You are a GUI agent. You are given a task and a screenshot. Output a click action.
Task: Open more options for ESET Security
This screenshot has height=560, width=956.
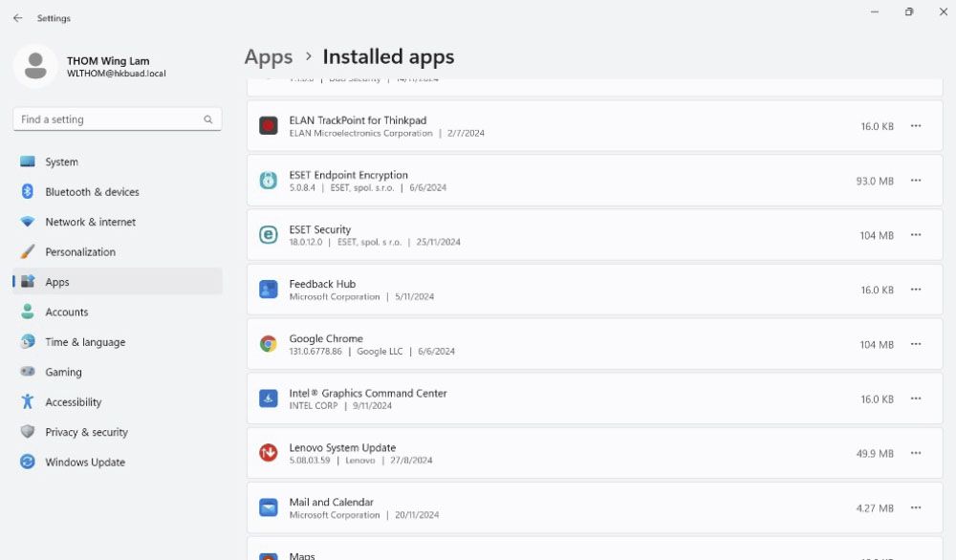[x=916, y=235]
